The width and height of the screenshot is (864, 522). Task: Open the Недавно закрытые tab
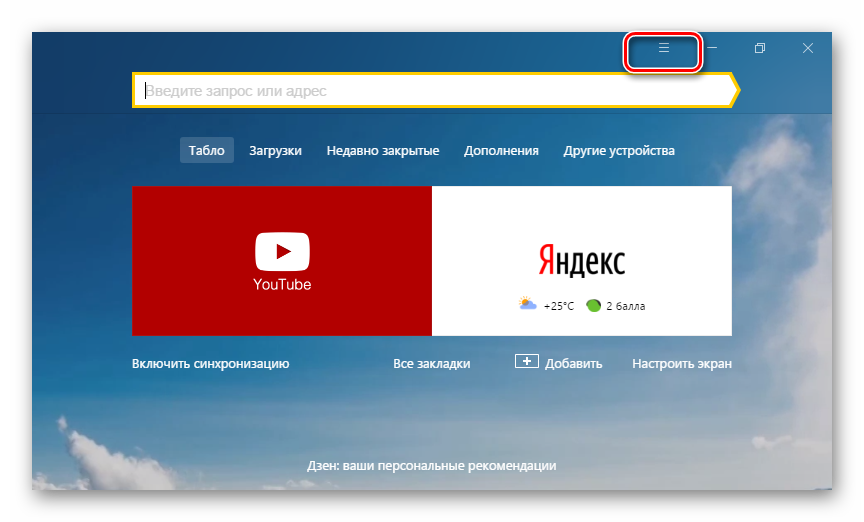pyautogui.click(x=383, y=151)
